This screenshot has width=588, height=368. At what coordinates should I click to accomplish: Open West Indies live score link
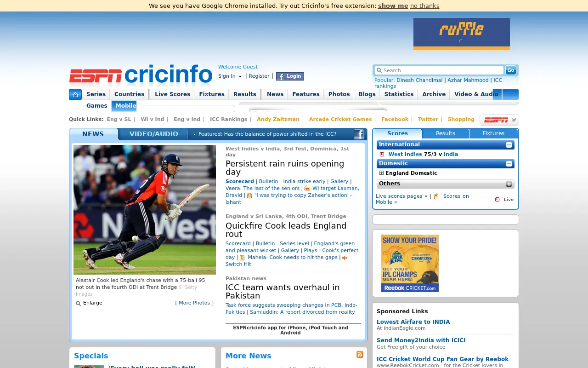(405, 155)
